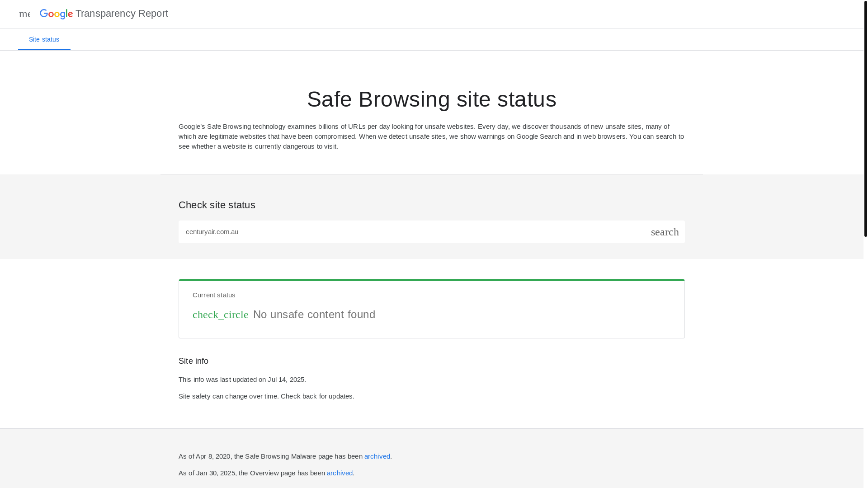Click the 'No unsafe content found' text
This screenshot has width=868, height=488.
tap(314, 314)
